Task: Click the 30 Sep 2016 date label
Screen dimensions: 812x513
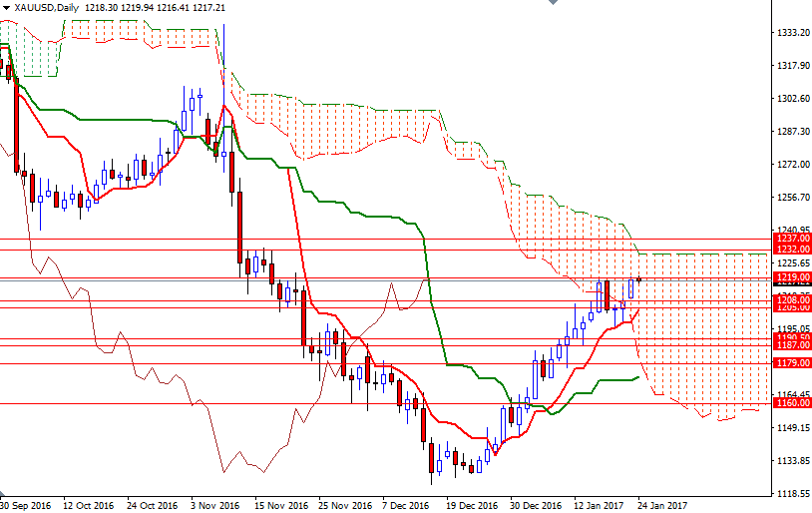Action: [x=27, y=505]
